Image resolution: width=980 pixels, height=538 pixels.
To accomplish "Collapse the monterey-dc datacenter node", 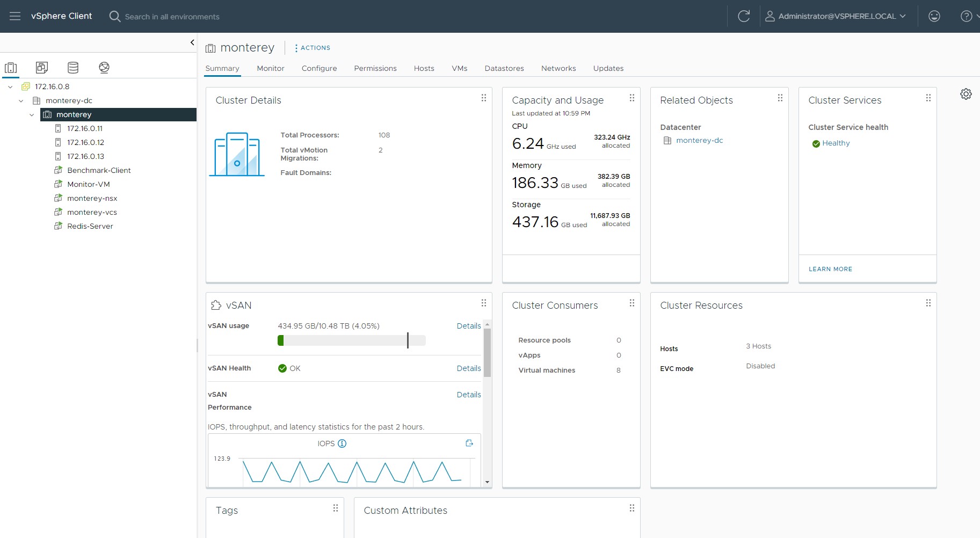I will pos(21,100).
